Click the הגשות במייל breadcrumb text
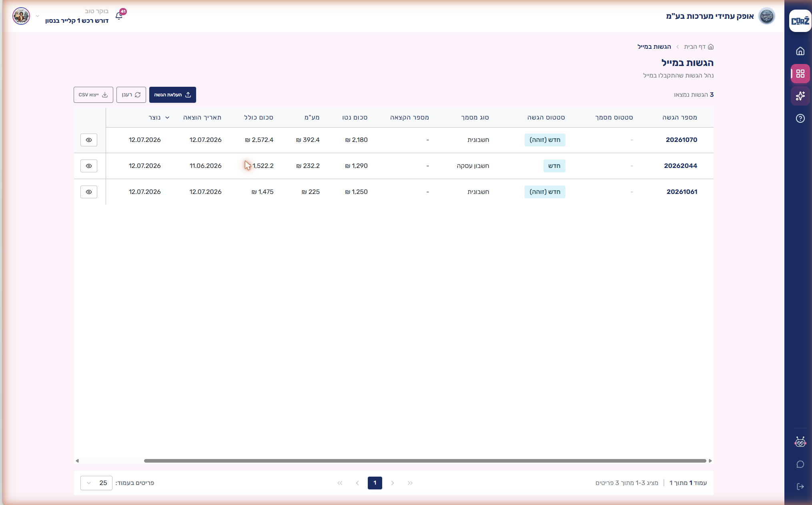The height and width of the screenshot is (505, 812). (654, 47)
